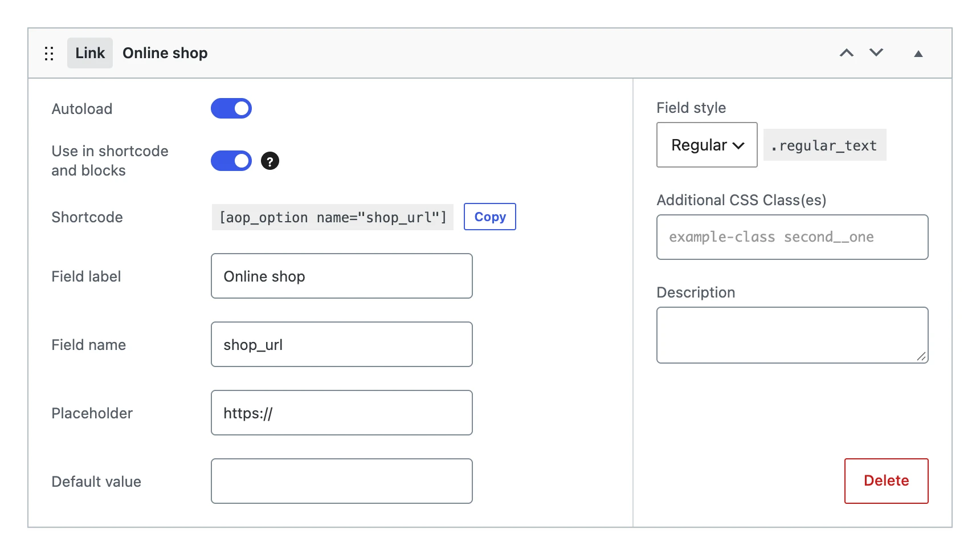This screenshot has height=554, width=980.
Task: Click the Additional CSS Class(es) input
Action: (793, 237)
